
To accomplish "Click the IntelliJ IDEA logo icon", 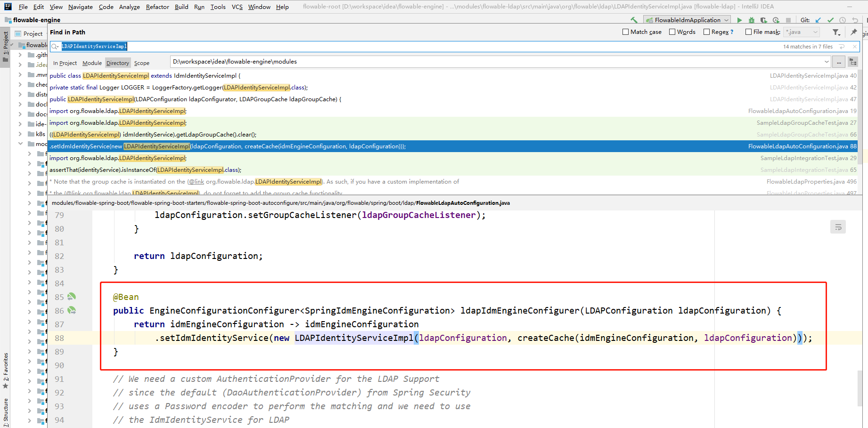I will [8, 7].
